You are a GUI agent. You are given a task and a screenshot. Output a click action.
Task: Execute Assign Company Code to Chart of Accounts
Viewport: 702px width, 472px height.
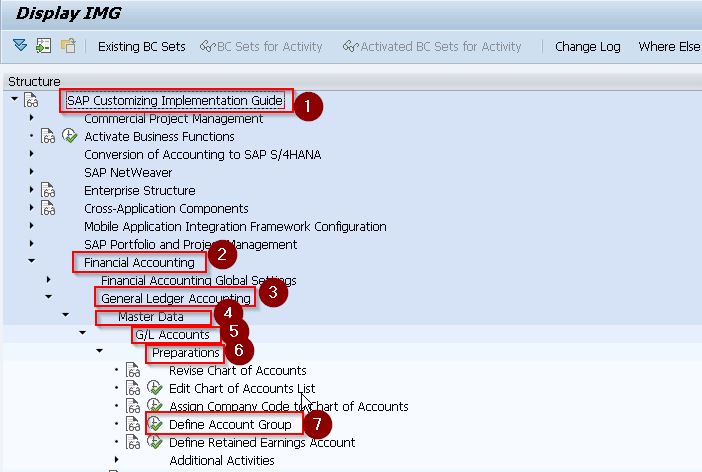(x=154, y=406)
